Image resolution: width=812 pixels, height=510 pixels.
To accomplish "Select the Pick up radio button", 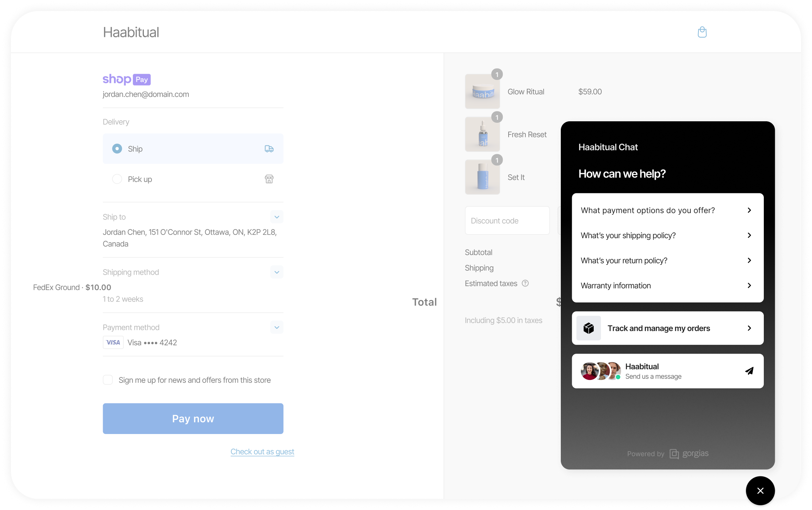I will pyautogui.click(x=117, y=179).
